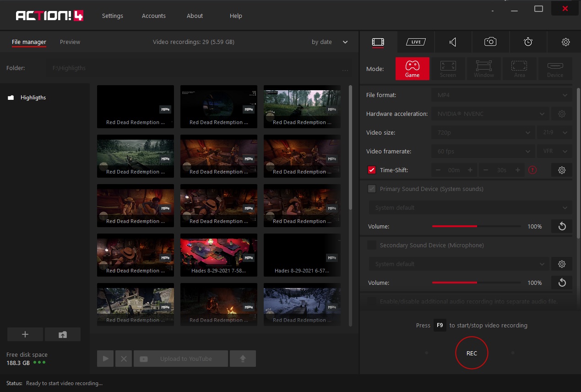Click the F9 hotkey box
581x392 pixels.
coord(440,325)
